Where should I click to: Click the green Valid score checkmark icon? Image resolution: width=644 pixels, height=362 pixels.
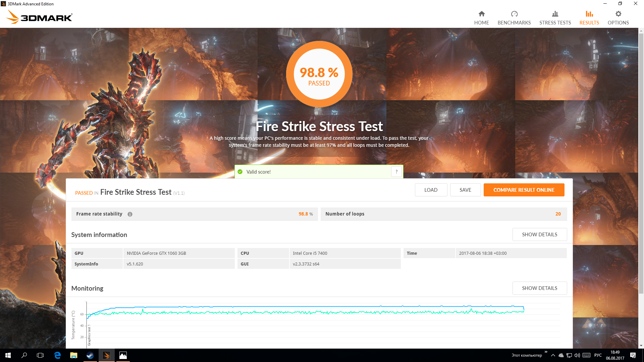click(x=240, y=172)
